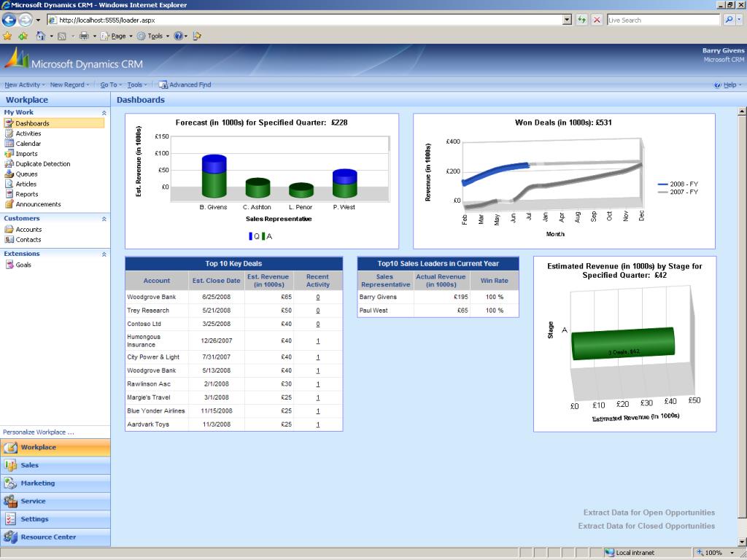The height and width of the screenshot is (560, 747).
Task: Click the Live Search magnifier button
Action: tap(729, 20)
